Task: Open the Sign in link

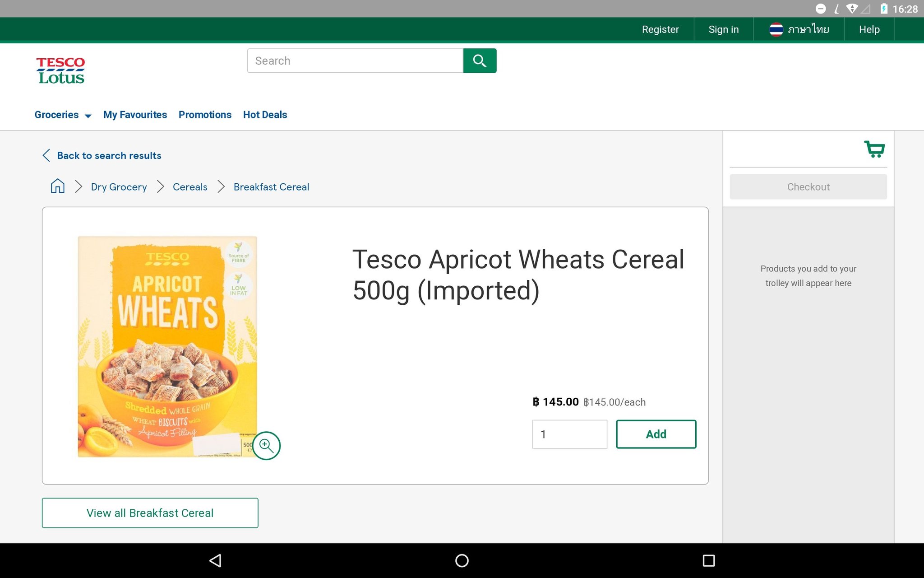Action: (723, 29)
